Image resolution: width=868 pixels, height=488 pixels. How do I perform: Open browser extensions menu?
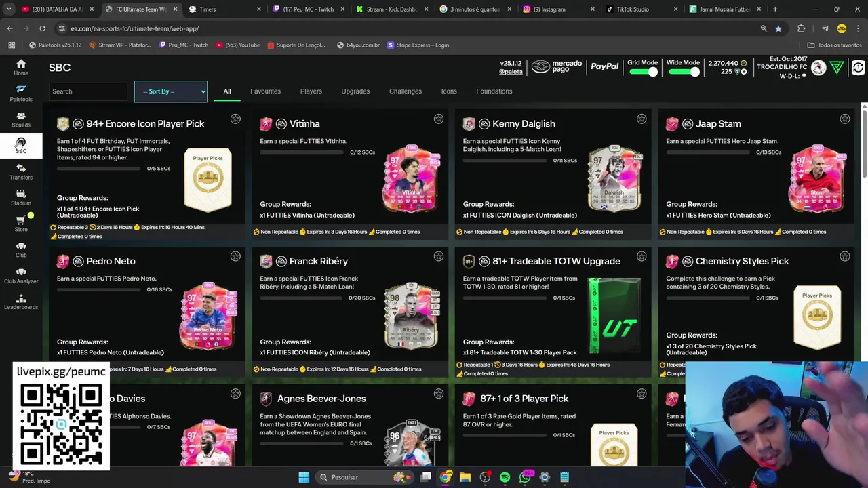[x=802, y=28]
